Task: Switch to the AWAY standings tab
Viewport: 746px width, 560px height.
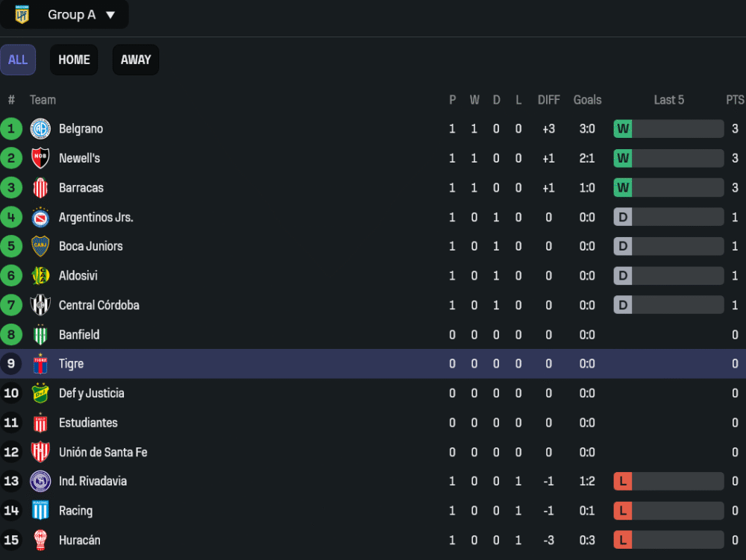Action: [x=136, y=60]
